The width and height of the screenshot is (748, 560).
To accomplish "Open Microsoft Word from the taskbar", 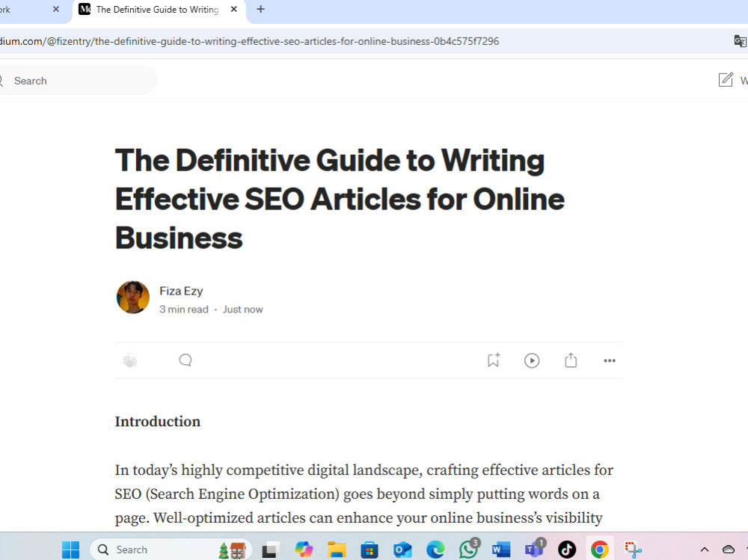I will pyautogui.click(x=501, y=550).
